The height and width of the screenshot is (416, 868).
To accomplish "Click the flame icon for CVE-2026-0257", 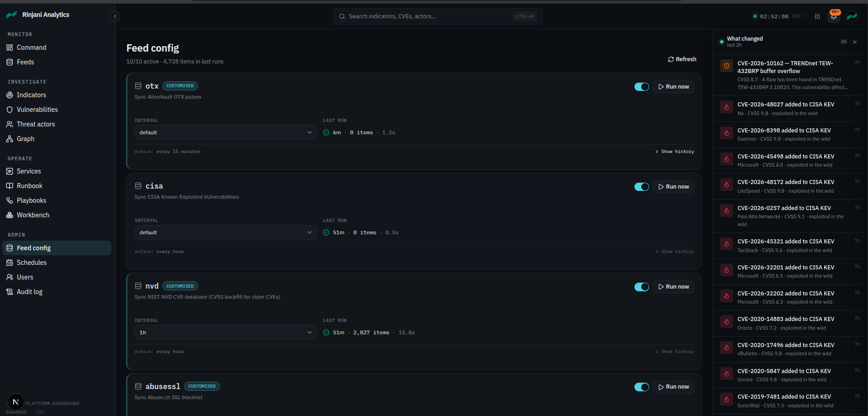I will pos(727,211).
